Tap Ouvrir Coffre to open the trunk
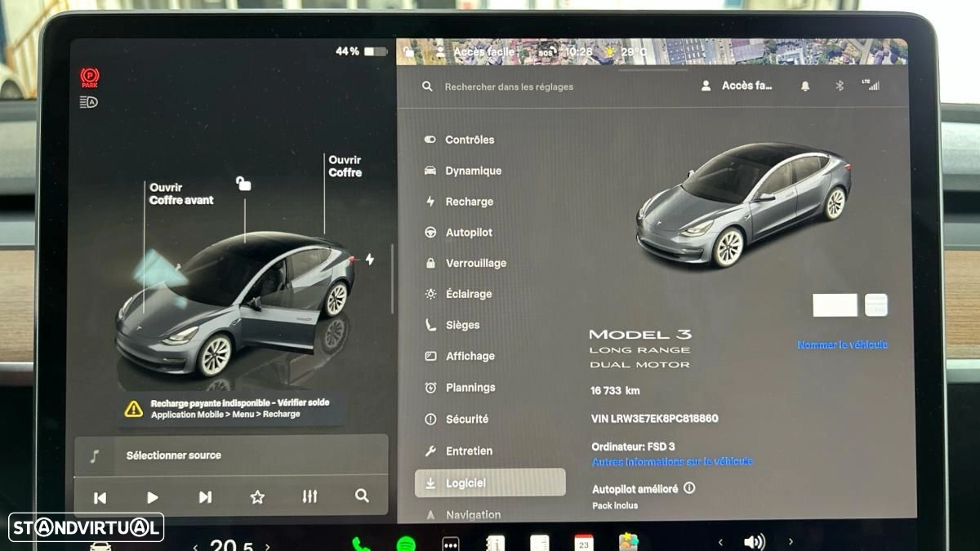Viewport: 980px width, 551px height. pyautogui.click(x=345, y=166)
